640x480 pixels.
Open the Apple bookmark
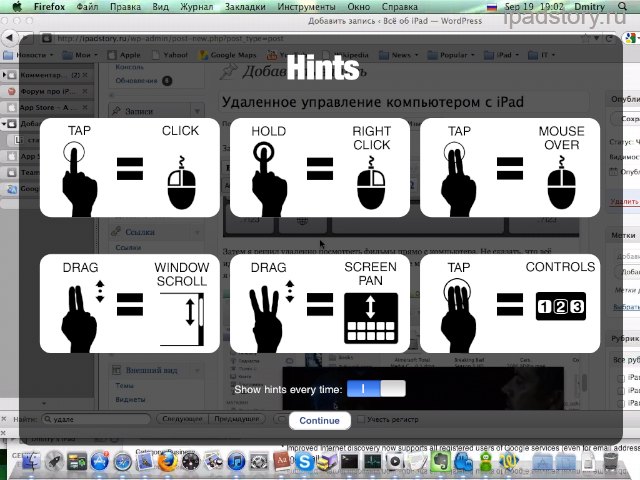click(x=124, y=55)
